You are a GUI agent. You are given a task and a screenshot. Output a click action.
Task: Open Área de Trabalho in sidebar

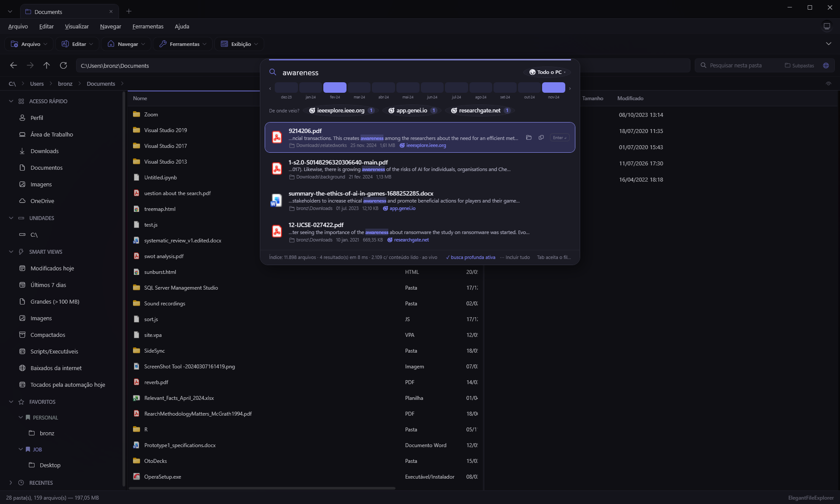click(x=52, y=134)
